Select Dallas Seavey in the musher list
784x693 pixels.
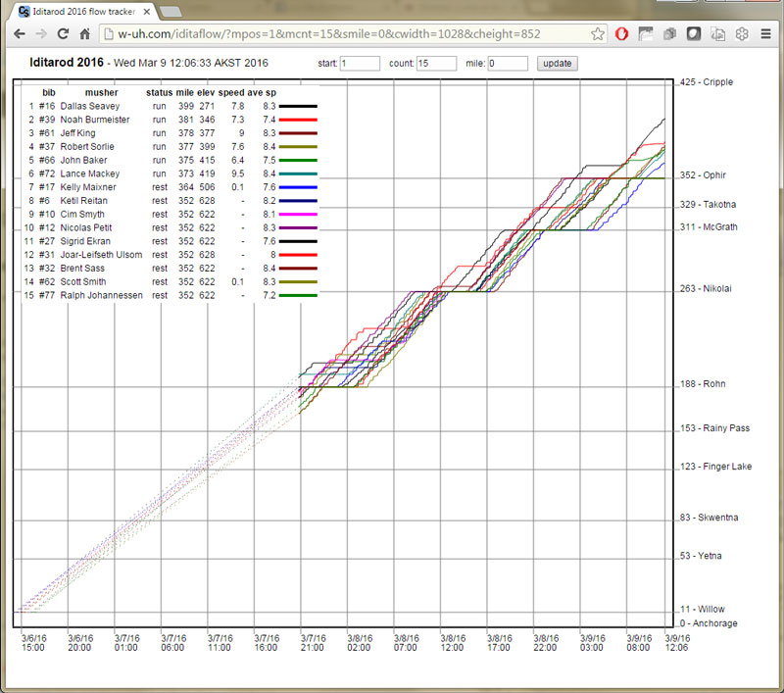pyautogui.click(x=90, y=106)
